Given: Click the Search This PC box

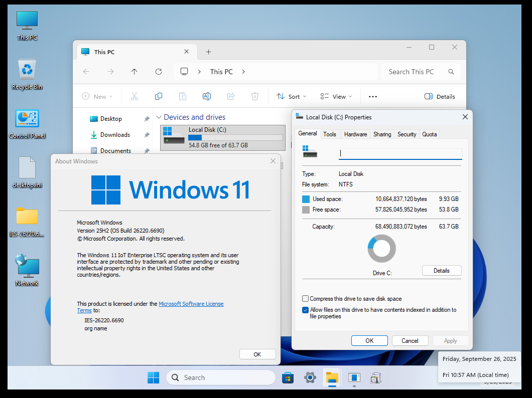Looking at the screenshot, I should coord(421,72).
